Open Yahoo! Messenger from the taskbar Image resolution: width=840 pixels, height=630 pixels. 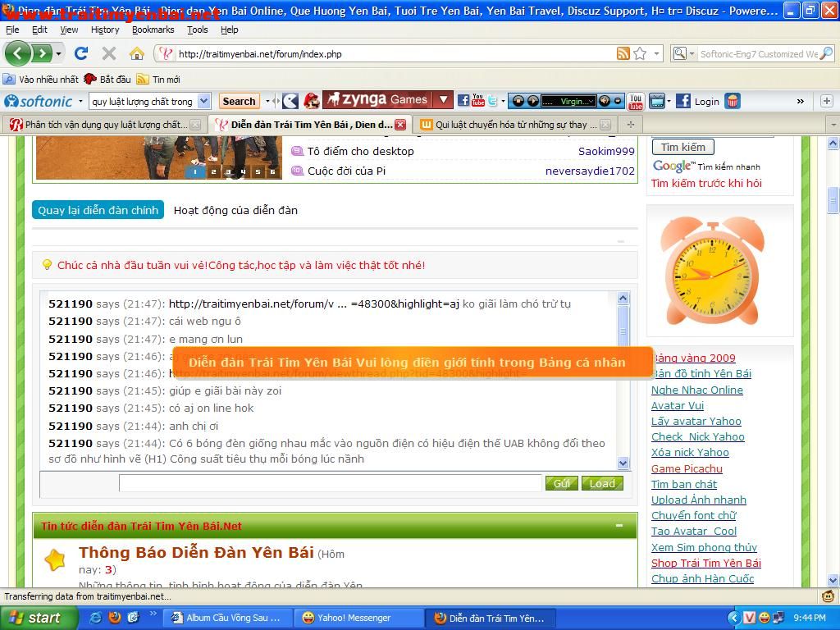click(x=358, y=618)
